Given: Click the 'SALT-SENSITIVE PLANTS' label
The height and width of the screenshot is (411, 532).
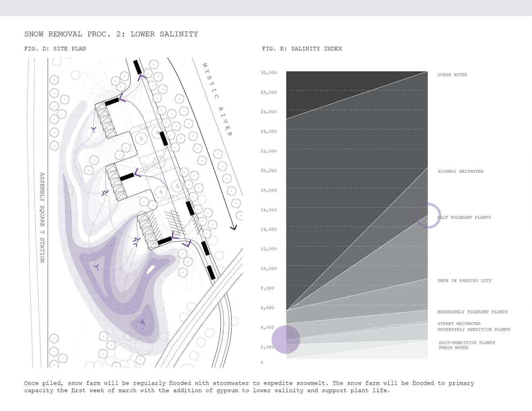Looking at the screenshot, I should 467,343.
